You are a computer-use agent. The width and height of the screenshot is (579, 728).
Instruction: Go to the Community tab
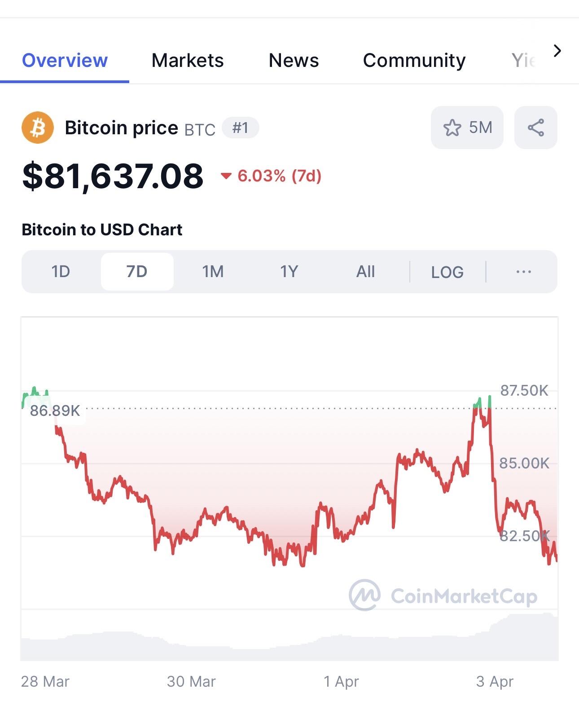pyautogui.click(x=414, y=60)
